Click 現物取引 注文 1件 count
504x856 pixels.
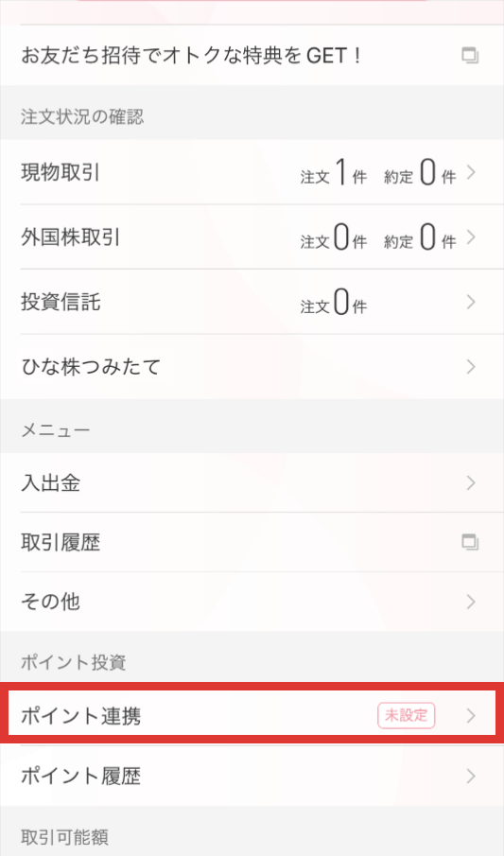[x=333, y=174]
